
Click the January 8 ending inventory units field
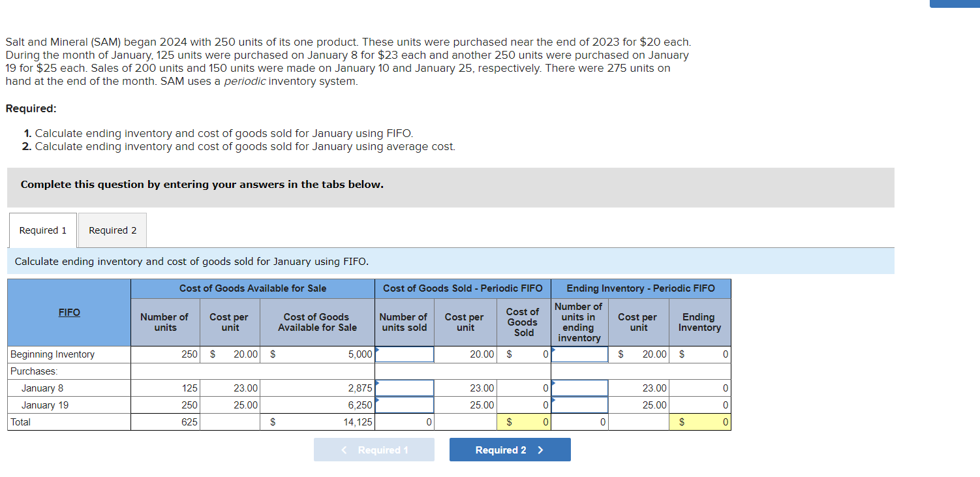click(579, 388)
